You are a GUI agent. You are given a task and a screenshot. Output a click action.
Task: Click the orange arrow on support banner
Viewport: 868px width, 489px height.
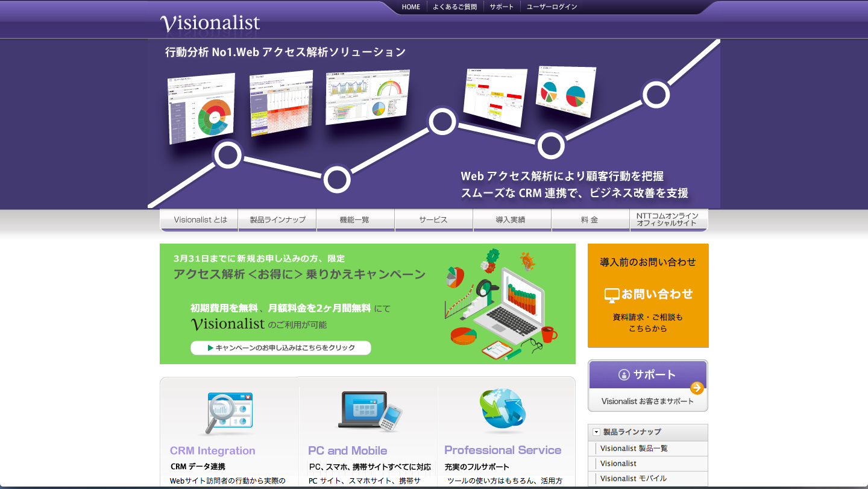click(697, 388)
